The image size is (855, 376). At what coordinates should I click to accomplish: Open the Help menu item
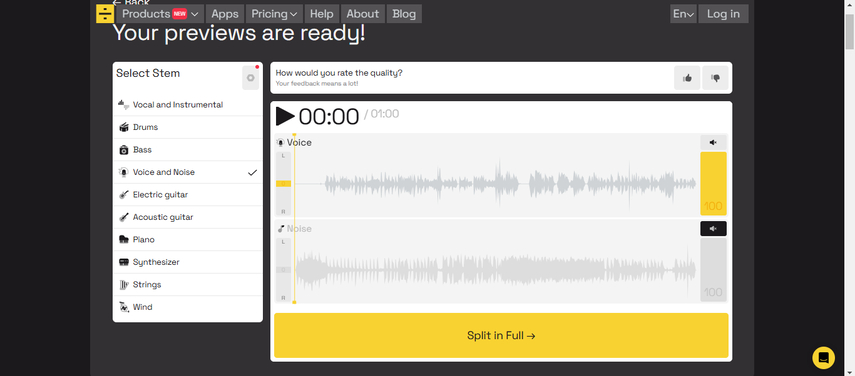click(322, 14)
